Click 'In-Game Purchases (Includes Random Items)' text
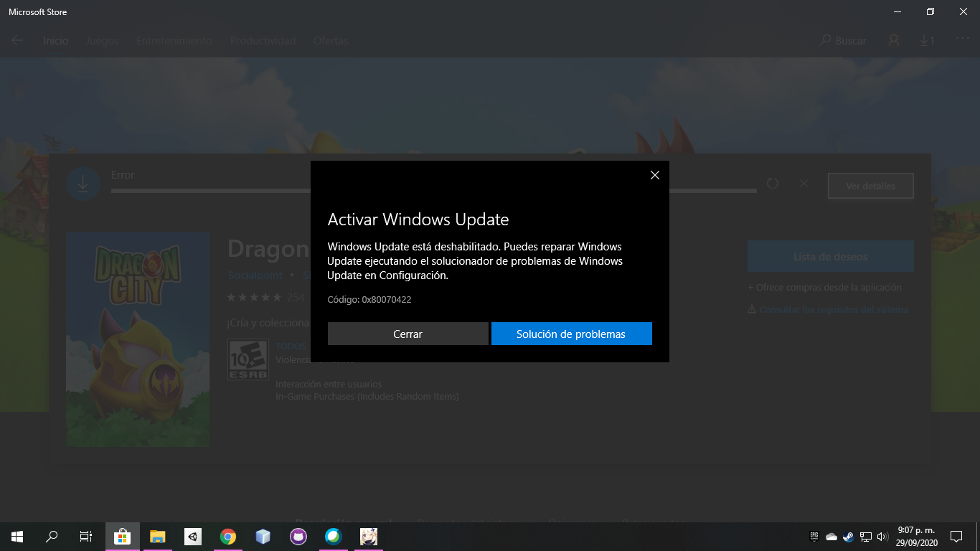Image resolution: width=980 pixels, height=551 pixels. [x=367, y=396]
